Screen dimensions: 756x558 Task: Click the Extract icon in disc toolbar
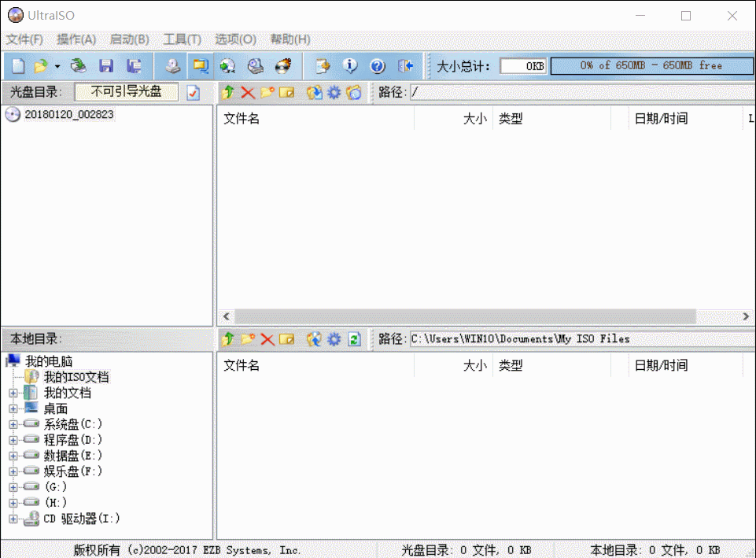[x=315, y=92]
